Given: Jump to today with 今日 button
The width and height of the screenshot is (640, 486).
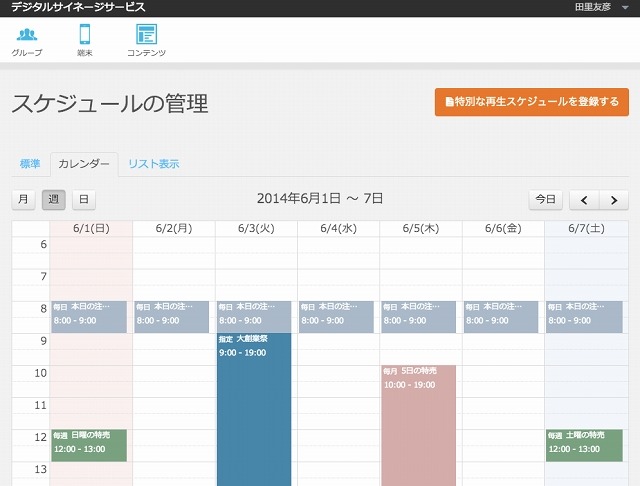Looking at the screenshot, I should tap(545, 200).
